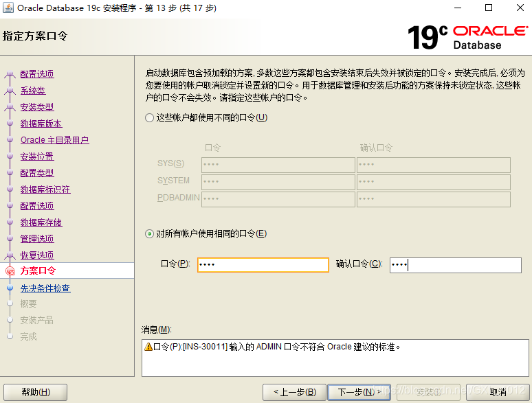Open the 数据库标识符 step link
The height and width of the screenshot is (403, 532).
(45, 189)
